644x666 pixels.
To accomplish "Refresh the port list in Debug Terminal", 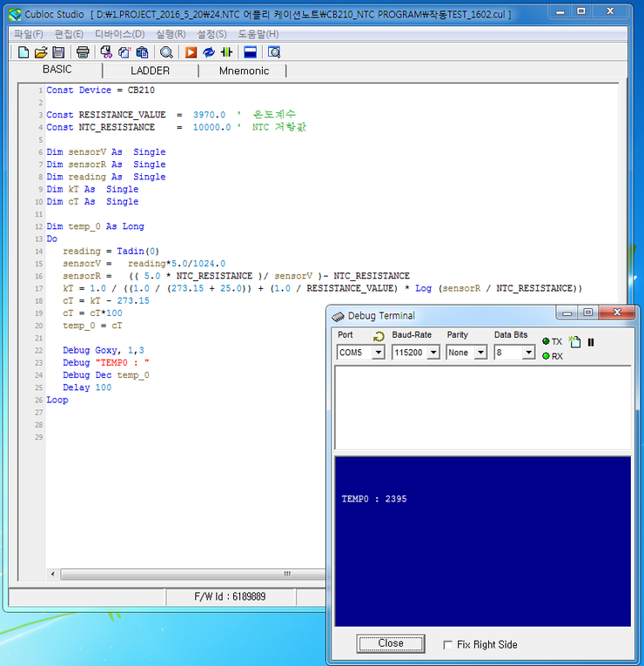I will (379, 336).
